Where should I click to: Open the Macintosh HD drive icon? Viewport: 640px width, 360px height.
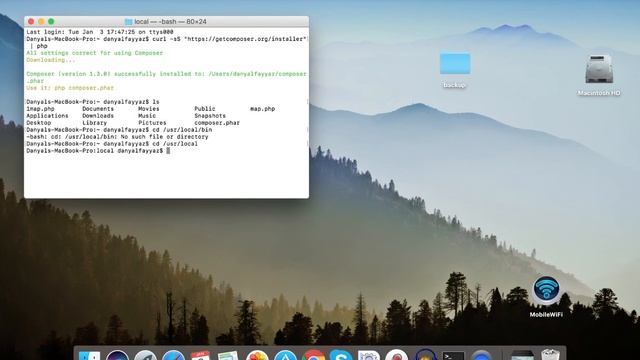click(599, 69)
